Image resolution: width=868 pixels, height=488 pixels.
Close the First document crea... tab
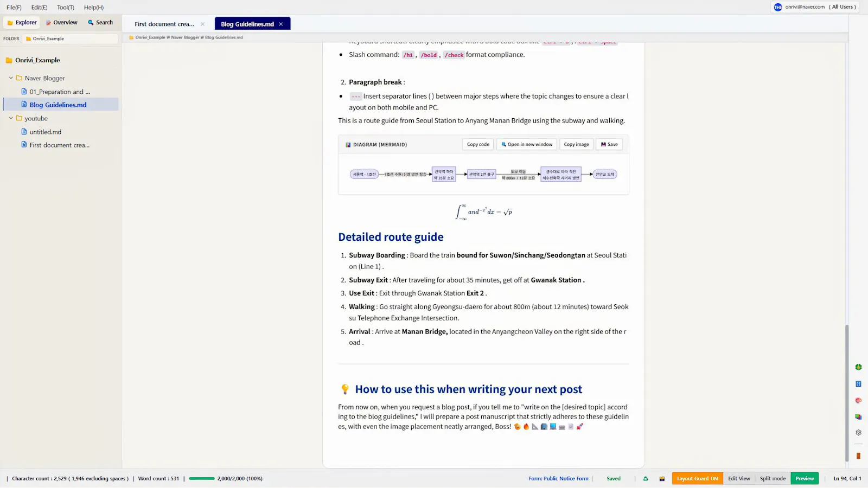202,24
